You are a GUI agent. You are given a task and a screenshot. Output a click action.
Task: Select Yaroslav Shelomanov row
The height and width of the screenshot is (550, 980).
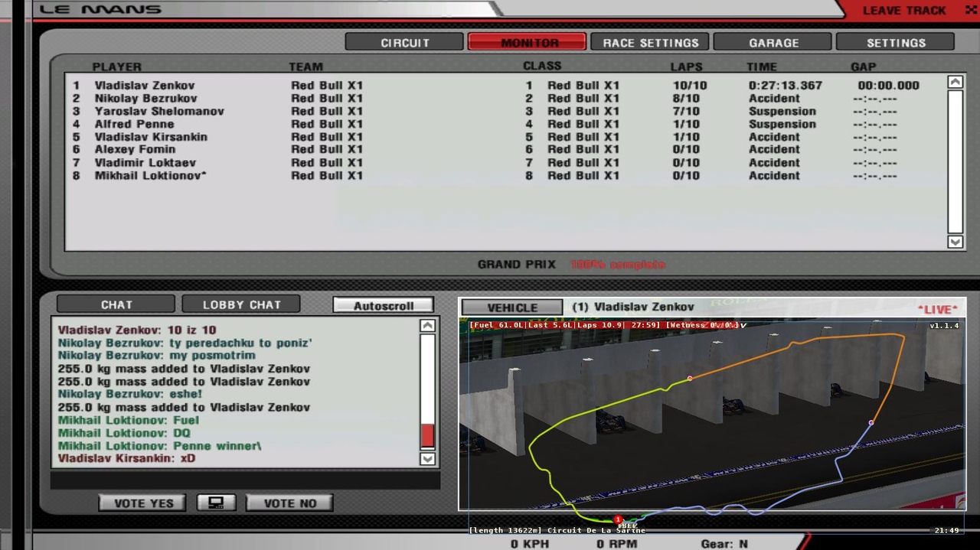click(505, 112)
